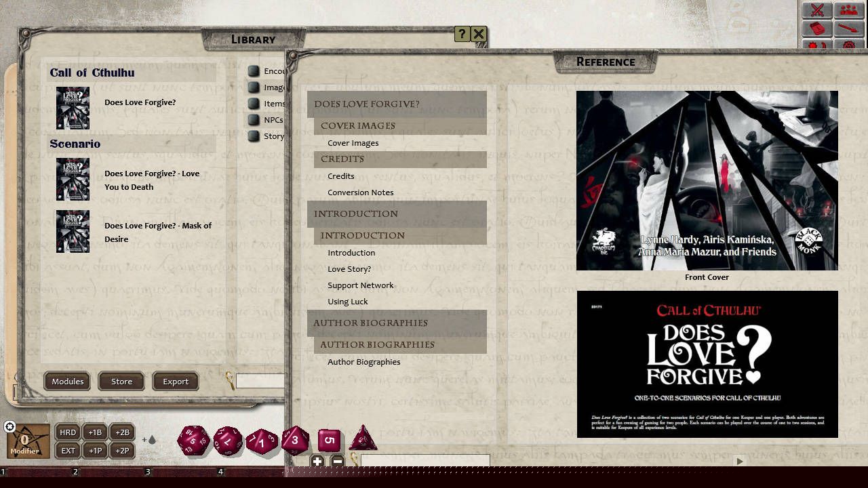Click the Reference search input field
Viewport: 868px width, 488px height.
click(425, 461)
